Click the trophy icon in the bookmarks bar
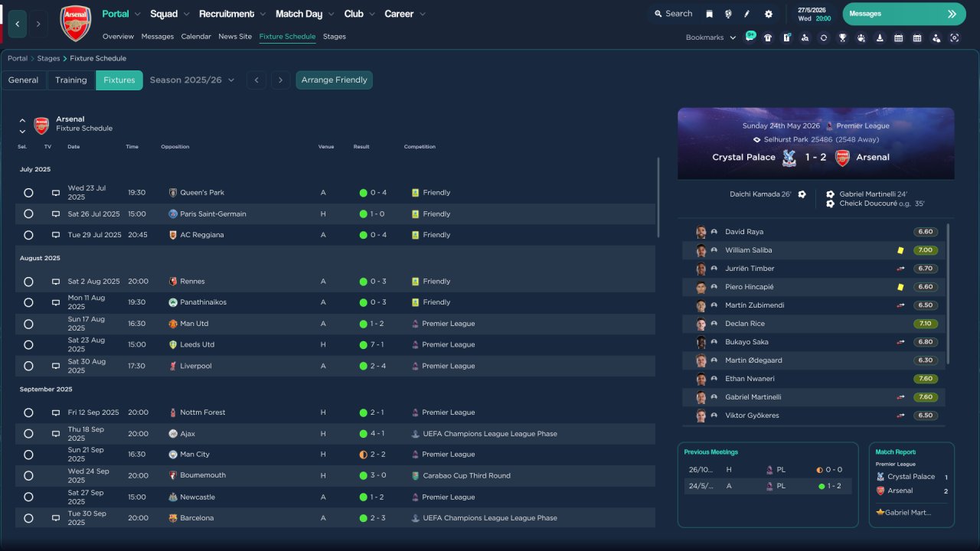 pos(843,37)
